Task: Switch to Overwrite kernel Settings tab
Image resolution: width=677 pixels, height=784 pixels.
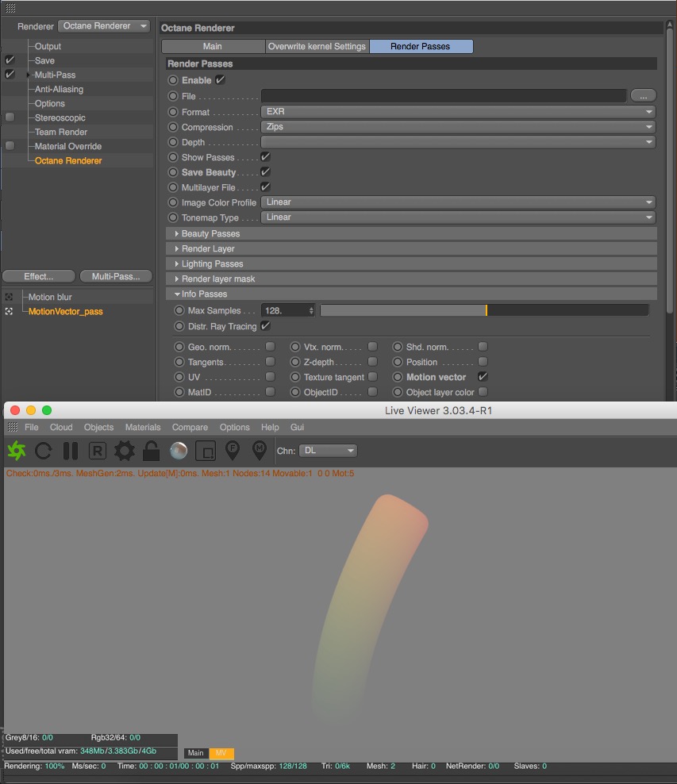Action: click(317, 46)
